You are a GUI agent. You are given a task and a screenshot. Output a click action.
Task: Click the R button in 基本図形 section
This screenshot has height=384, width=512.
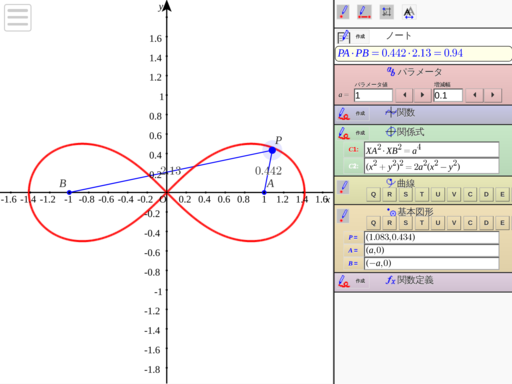point(389,223)
